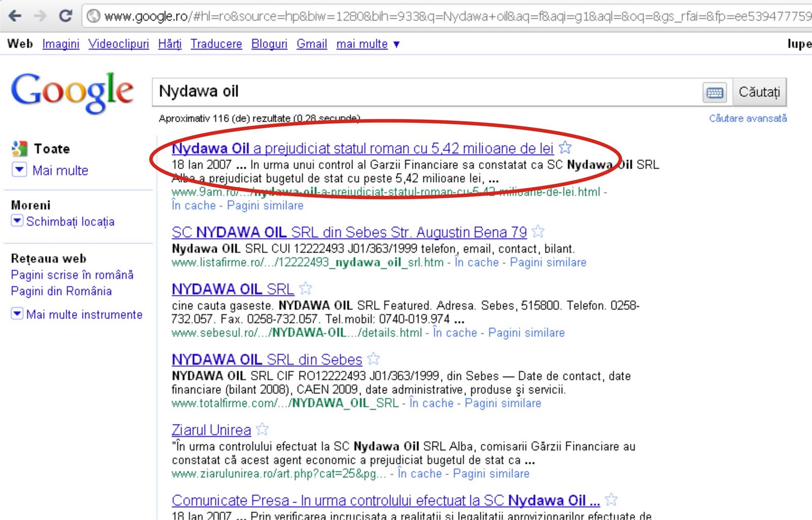
Task: Expand Schimbați locația dropdown arrow
Action: [17, 221]
